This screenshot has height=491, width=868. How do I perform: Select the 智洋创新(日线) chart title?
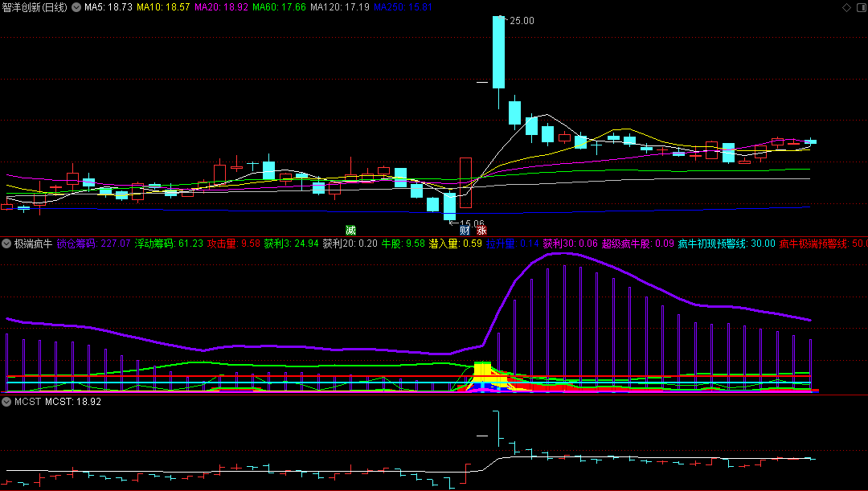pos(35,7)
